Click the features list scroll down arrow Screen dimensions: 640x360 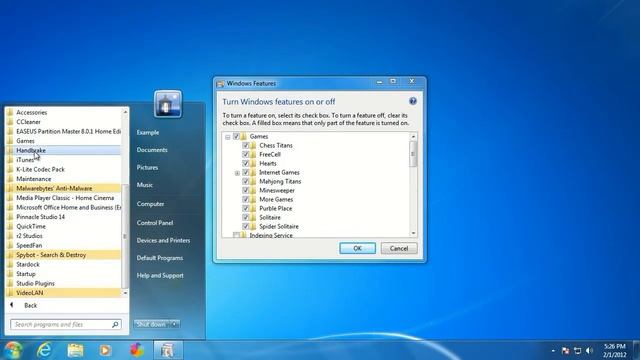413,233
